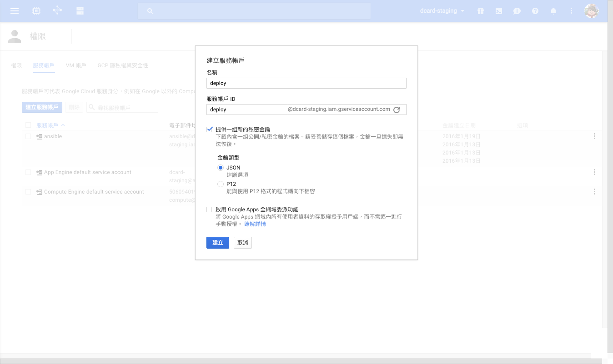
Task: Open the dcard-staging project dropdown
Action: pos(442,11)
